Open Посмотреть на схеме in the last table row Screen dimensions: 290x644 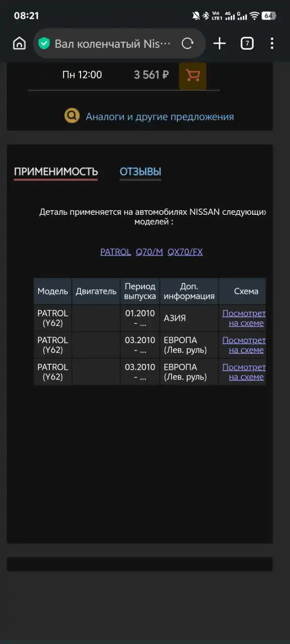click(x=245, y=371)
